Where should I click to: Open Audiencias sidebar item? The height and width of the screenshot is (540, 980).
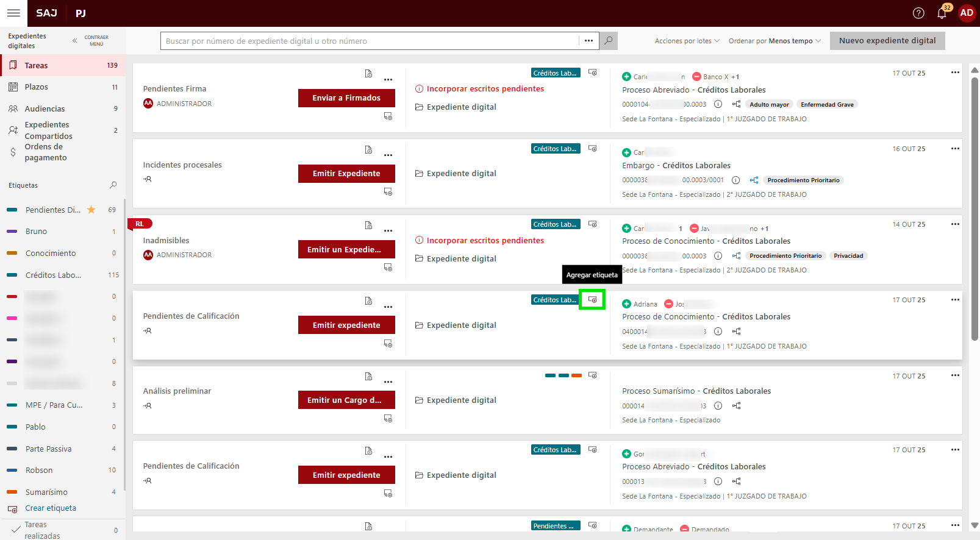pyautogui.click(x=45, y=109)
